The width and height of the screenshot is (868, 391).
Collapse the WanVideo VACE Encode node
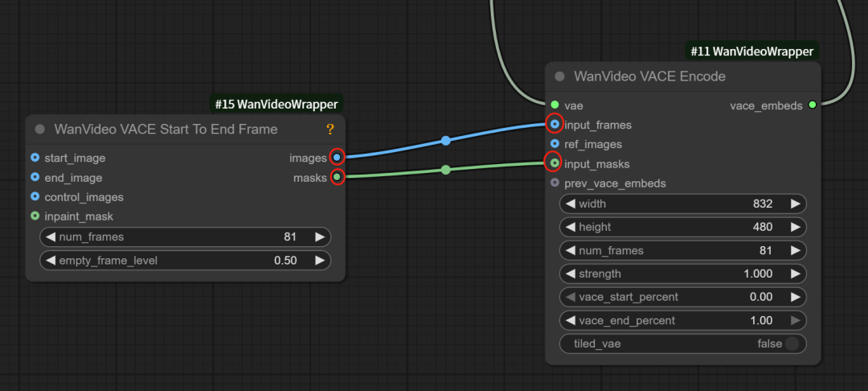click(x=559, y=76)
